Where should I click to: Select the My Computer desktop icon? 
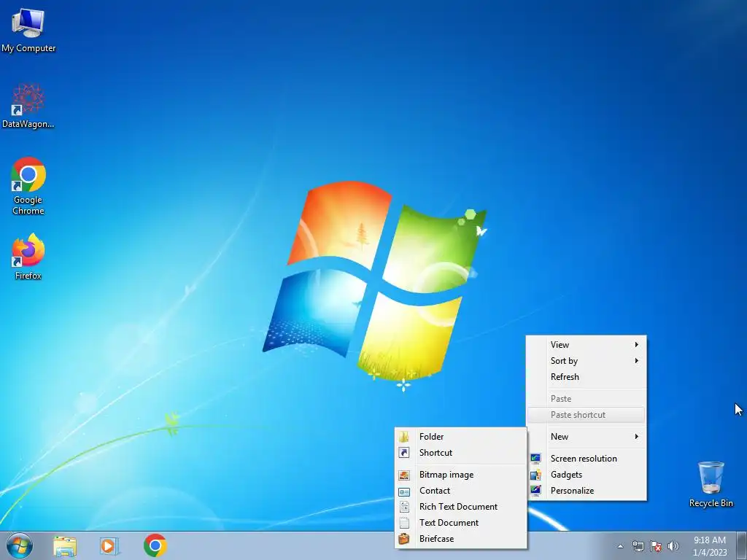28,31
